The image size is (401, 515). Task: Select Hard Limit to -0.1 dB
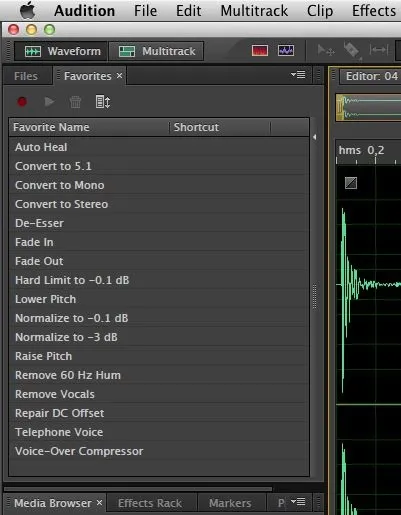pos(159,280)
